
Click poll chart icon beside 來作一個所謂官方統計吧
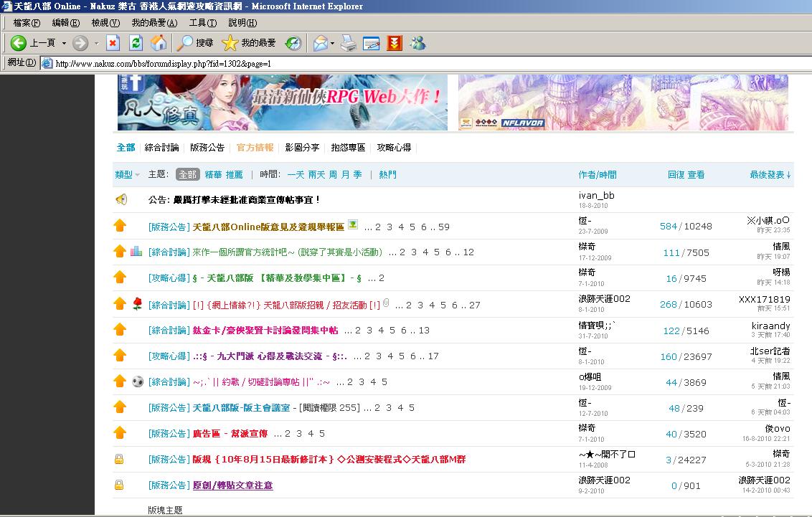(136, 252)
